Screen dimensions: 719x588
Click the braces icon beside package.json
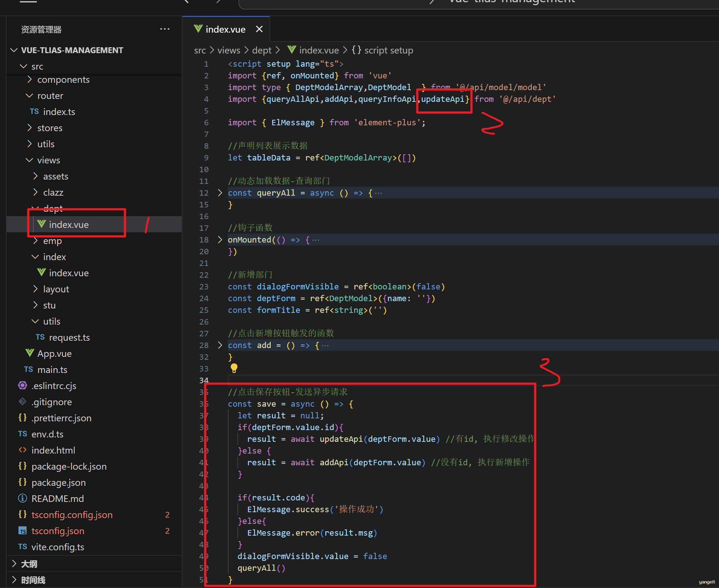tap(23, 482)
